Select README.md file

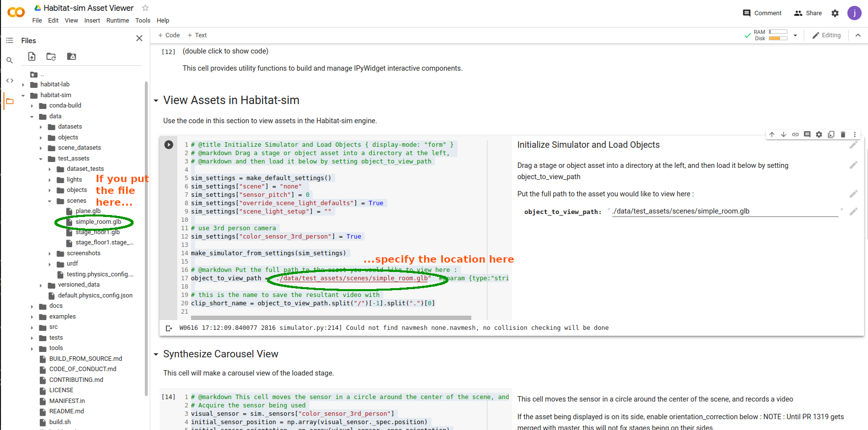pos(66,411)
